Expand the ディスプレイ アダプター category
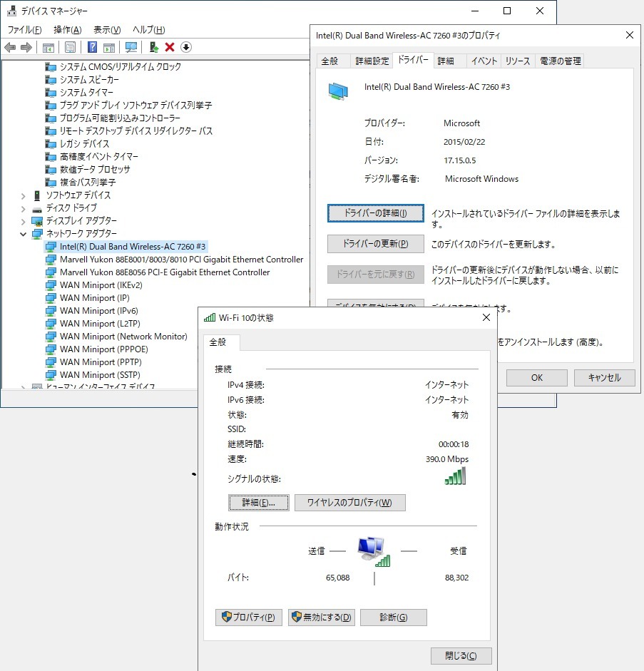644x671 pixels. tap(22, 220)
